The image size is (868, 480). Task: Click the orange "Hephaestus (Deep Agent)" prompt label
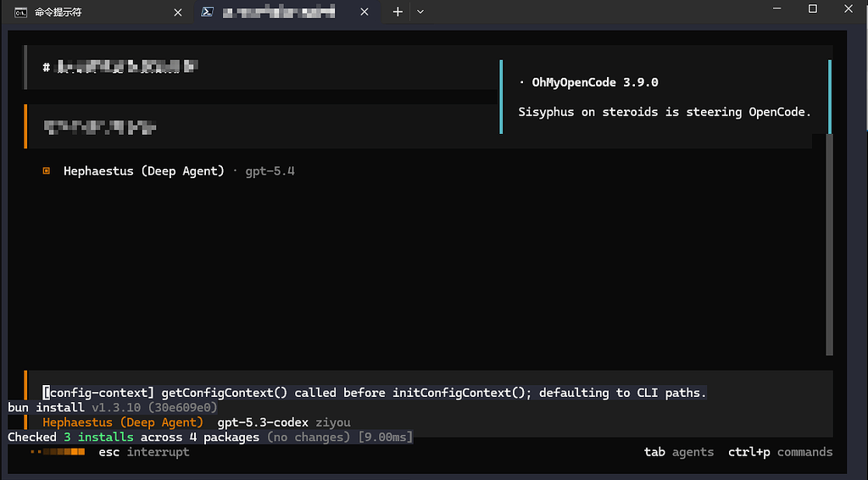point(123,422)
